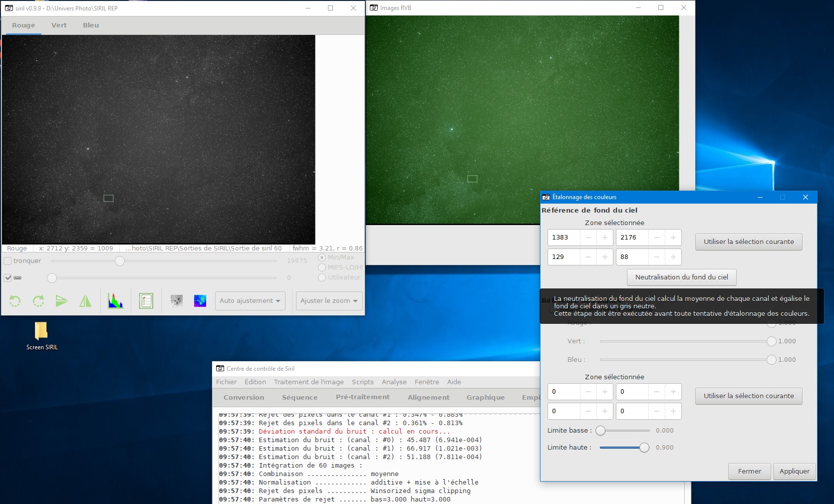Click the Appliquer button
Viewport: 834px width, 504px height.
tap(795, 471)
